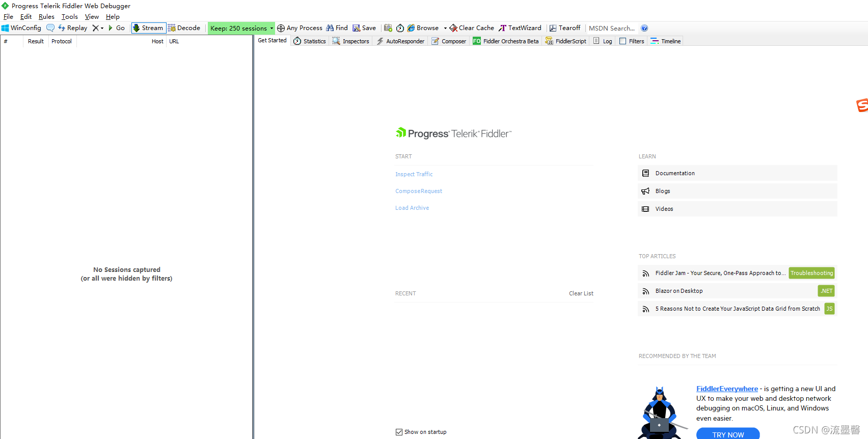Open the Documentation learn item
Image resolution: width=868 pixels, height=439 pixels.
(737, 173)
